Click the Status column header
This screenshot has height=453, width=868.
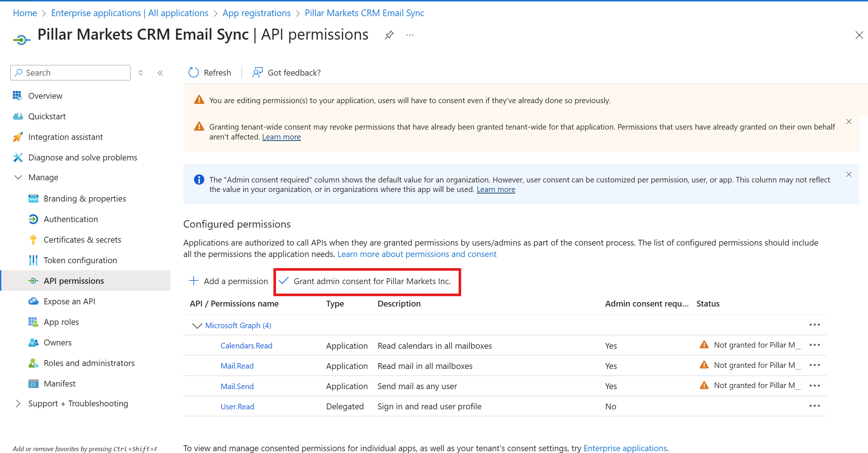(x=708, y=304)
